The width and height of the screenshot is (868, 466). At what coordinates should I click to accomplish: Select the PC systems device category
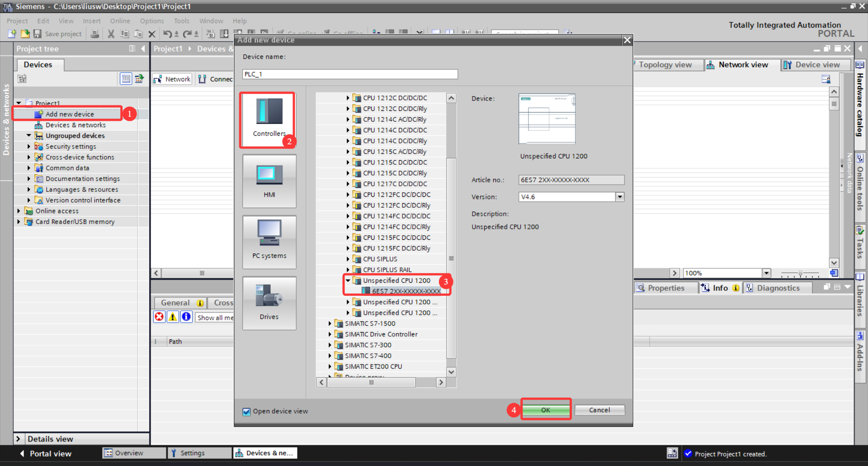click(269, 242)
